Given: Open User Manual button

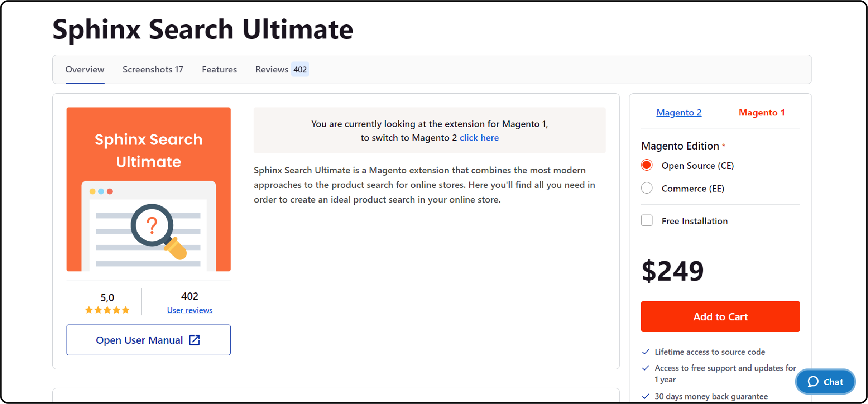Looking at the screenshot, I should [148, 340].
